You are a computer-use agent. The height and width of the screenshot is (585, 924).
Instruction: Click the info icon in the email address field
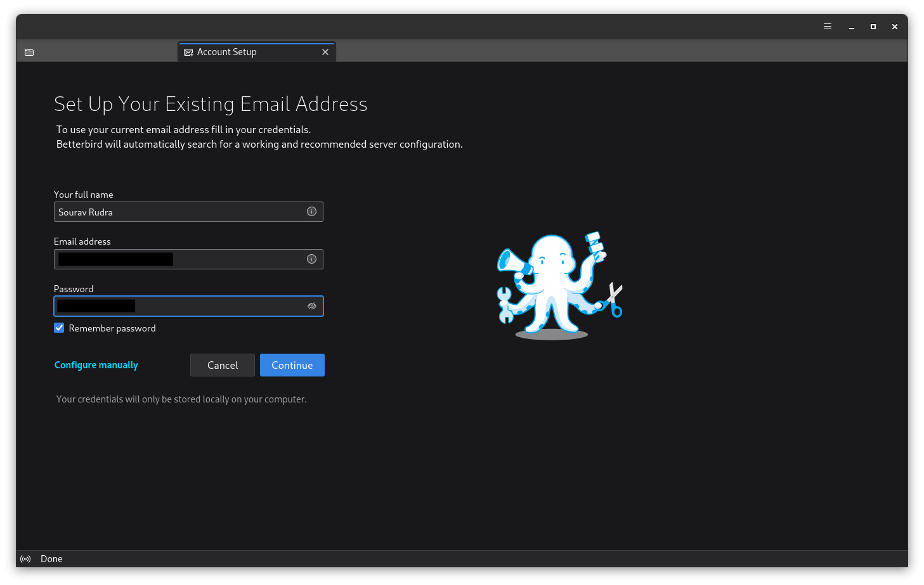[311, 259]
